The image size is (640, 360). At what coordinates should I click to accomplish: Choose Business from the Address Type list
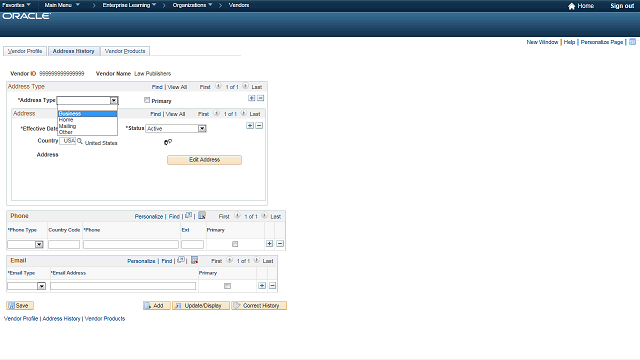pyautogui.click(x=87, y=114)
